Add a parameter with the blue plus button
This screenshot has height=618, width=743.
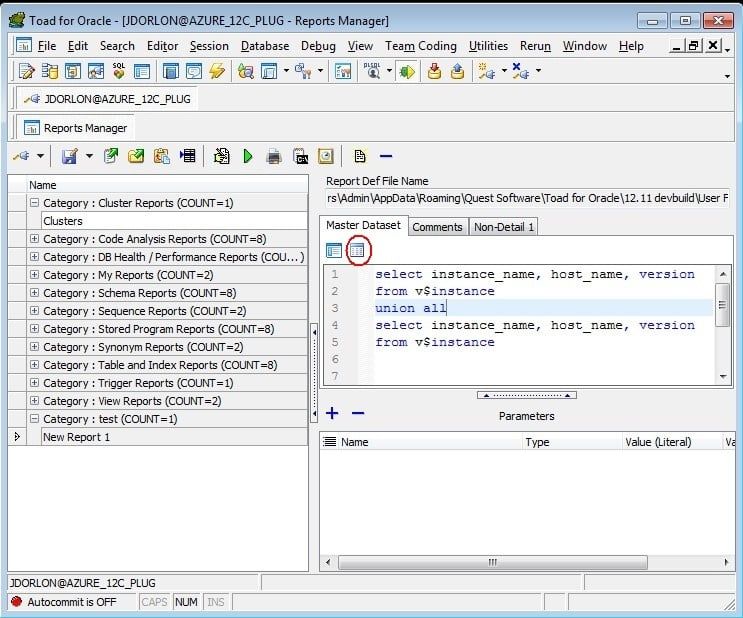click(332, 413)
